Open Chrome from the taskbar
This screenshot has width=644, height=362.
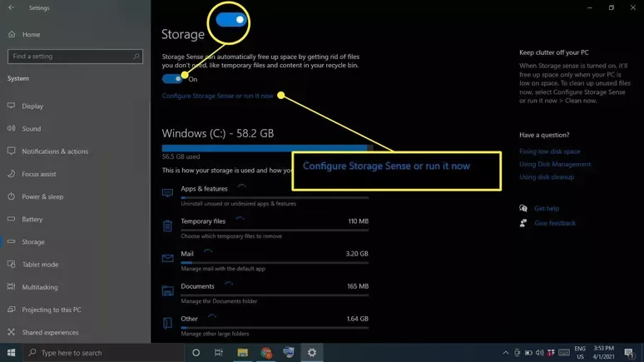[265, 353]
